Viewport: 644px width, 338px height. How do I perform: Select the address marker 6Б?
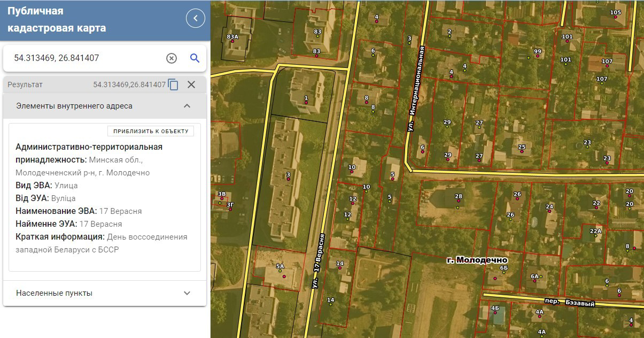pos(503,272)
